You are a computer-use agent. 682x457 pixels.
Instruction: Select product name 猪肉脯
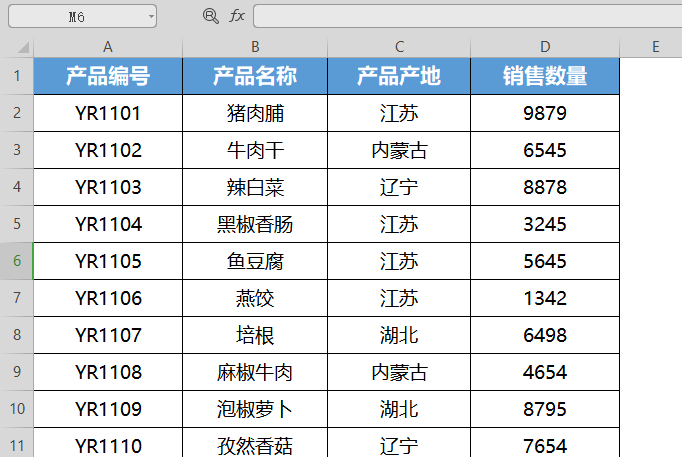255,113
